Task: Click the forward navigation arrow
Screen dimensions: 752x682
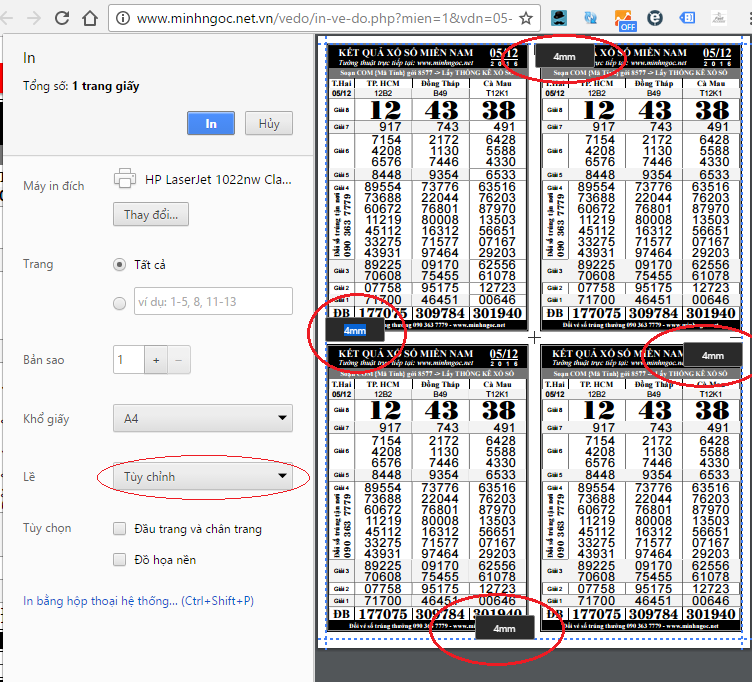Action: [x=34, y=18]
